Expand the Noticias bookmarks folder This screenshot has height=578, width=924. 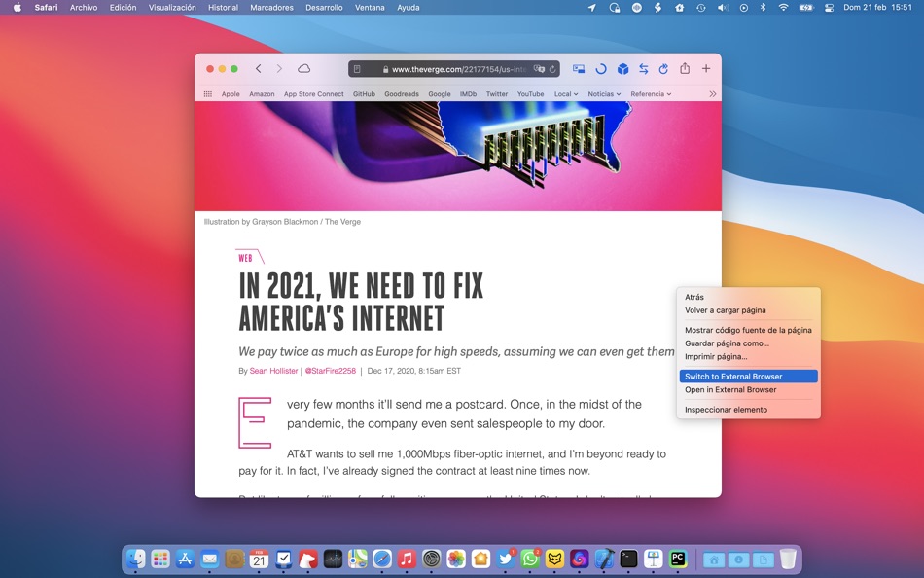click(x=604, y=94)
